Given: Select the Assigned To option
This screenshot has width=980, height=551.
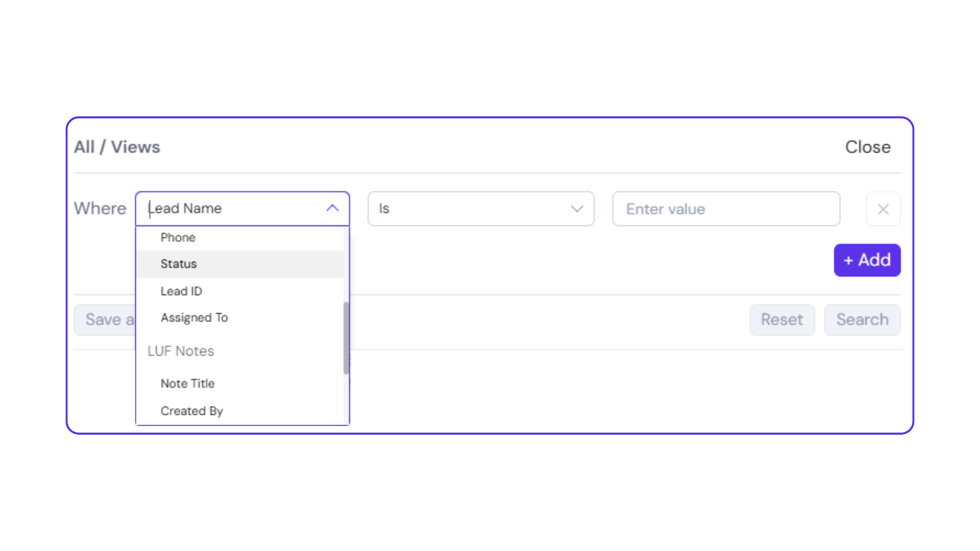Looking at the screenshot, I should [x=194, y=318].
